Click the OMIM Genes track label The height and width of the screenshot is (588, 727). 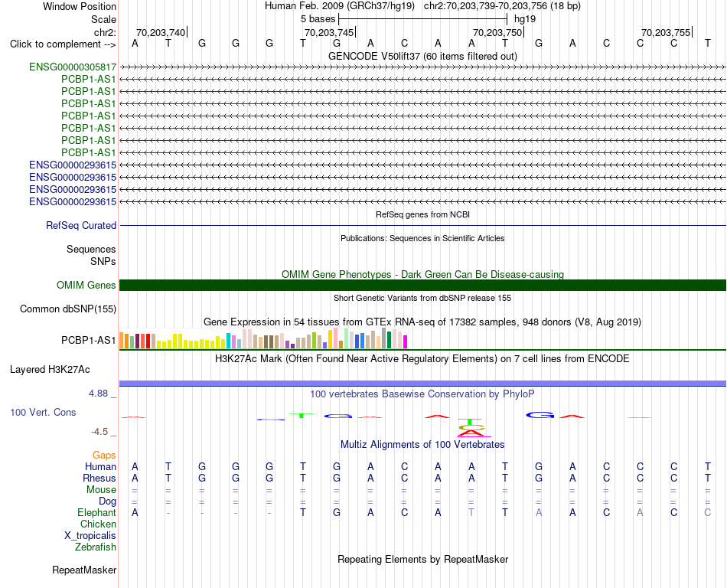tap(86, 285)
